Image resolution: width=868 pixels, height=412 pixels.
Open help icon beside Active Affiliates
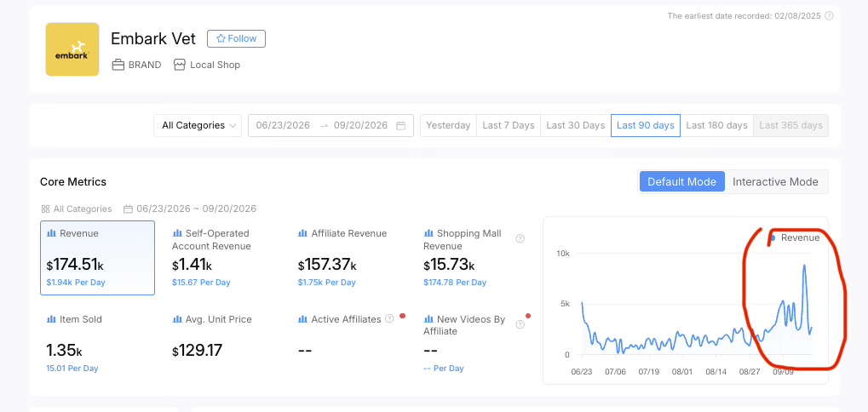click(390, 318)
